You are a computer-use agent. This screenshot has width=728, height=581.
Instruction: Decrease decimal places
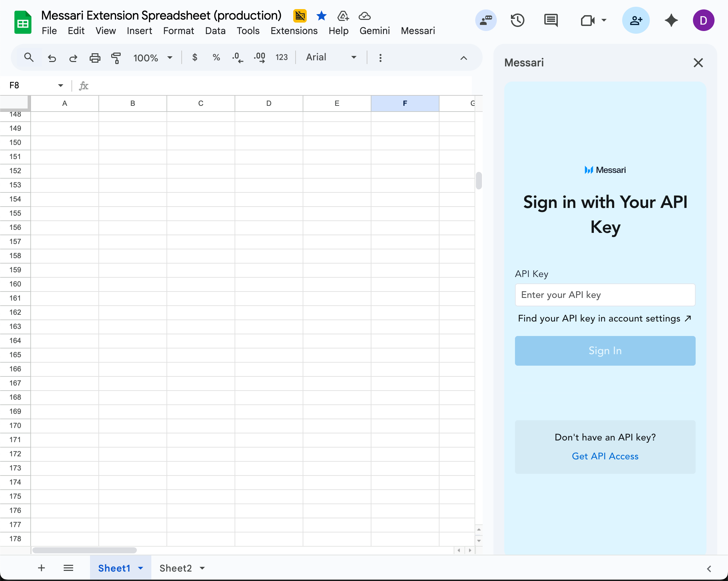click(x=237, y=58)
